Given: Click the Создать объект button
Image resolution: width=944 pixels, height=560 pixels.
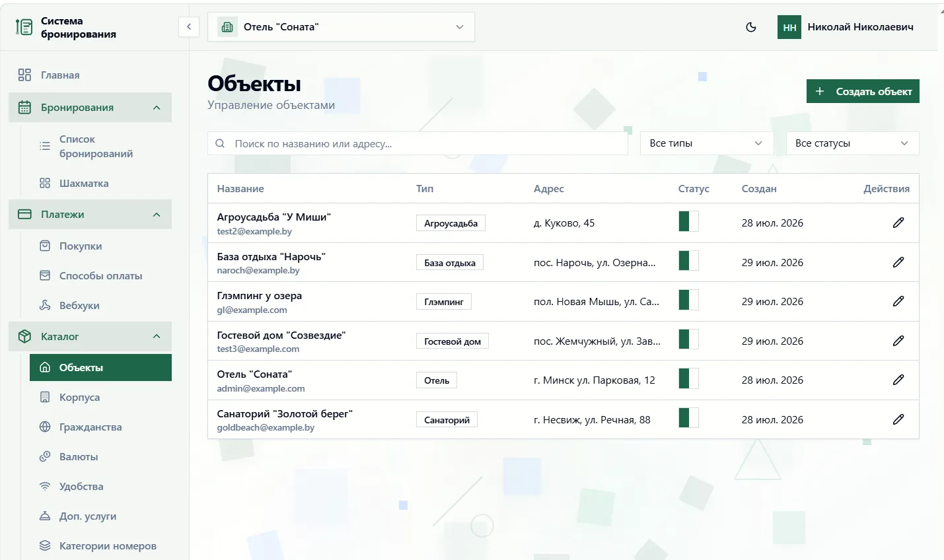Looking at the screenshot, I should (x=863, y=91).
